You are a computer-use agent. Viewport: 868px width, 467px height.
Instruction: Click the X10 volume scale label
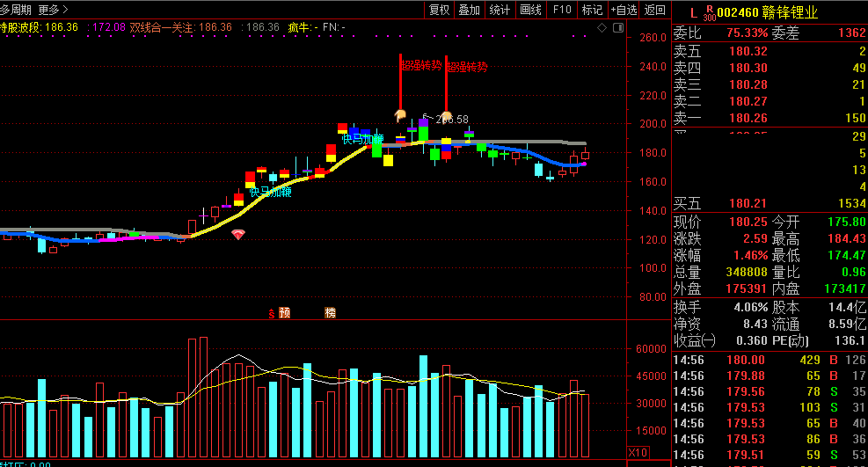[638, 452]
